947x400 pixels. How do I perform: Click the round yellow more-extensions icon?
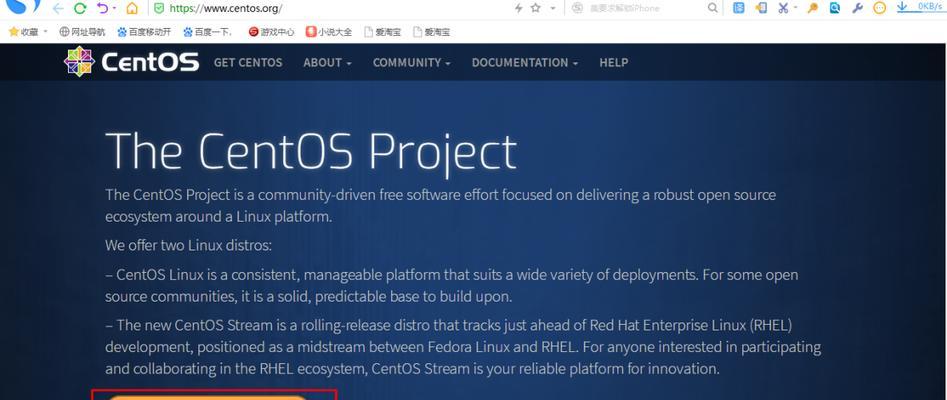pos(880,8)
